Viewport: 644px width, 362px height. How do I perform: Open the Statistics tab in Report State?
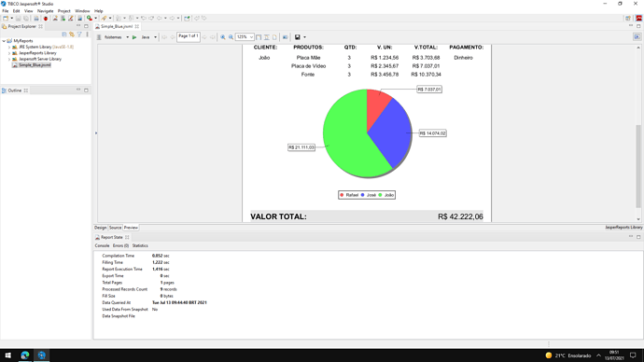pos(140,245)
